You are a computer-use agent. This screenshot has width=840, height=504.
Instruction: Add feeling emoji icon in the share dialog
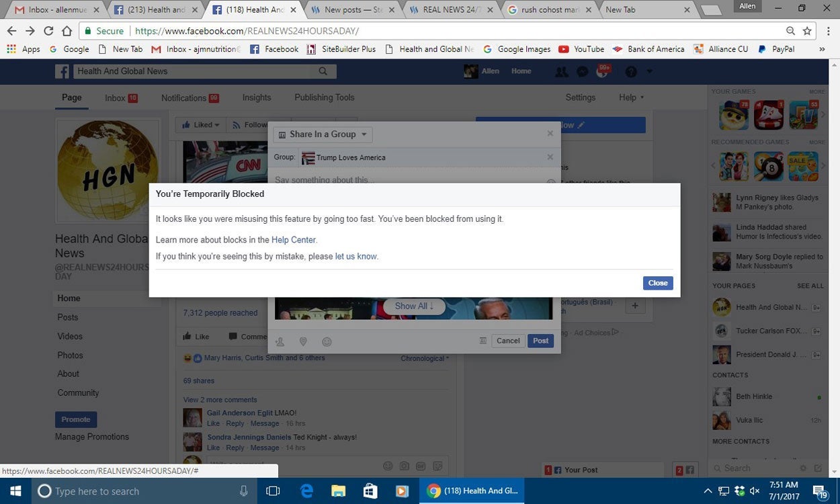pyautogui.click(x=327, y=341)
